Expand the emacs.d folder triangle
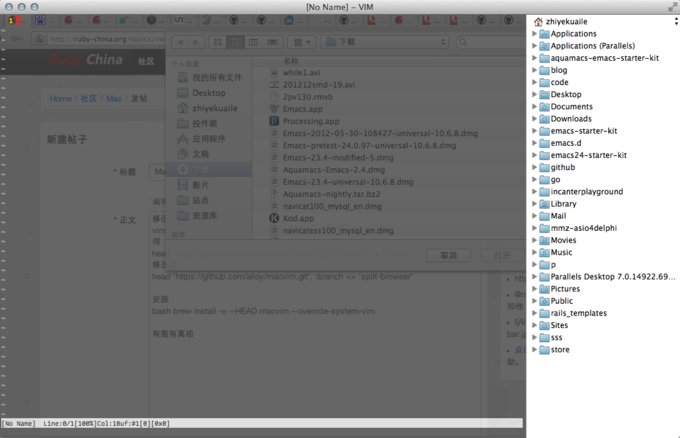Viewport: 680px width, 438px height. 534,143
